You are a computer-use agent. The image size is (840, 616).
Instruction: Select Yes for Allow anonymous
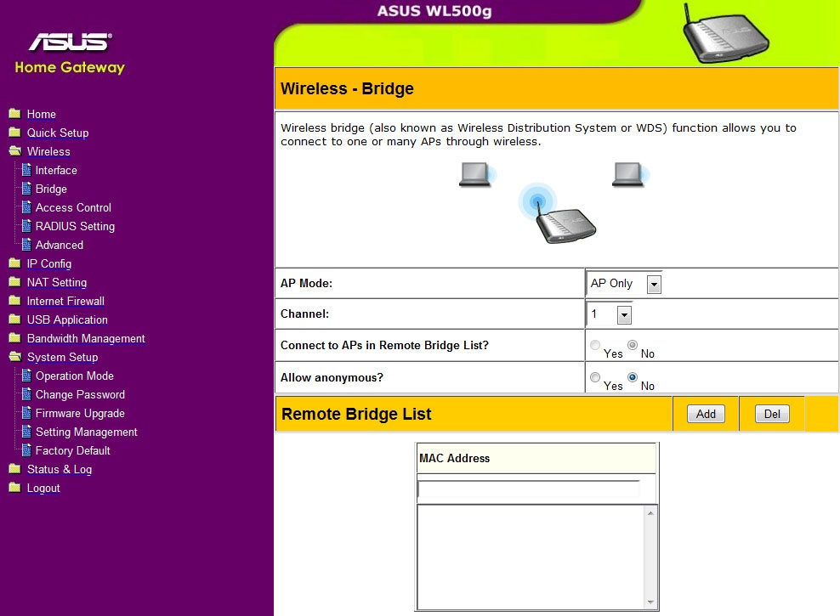click(594, 377)
